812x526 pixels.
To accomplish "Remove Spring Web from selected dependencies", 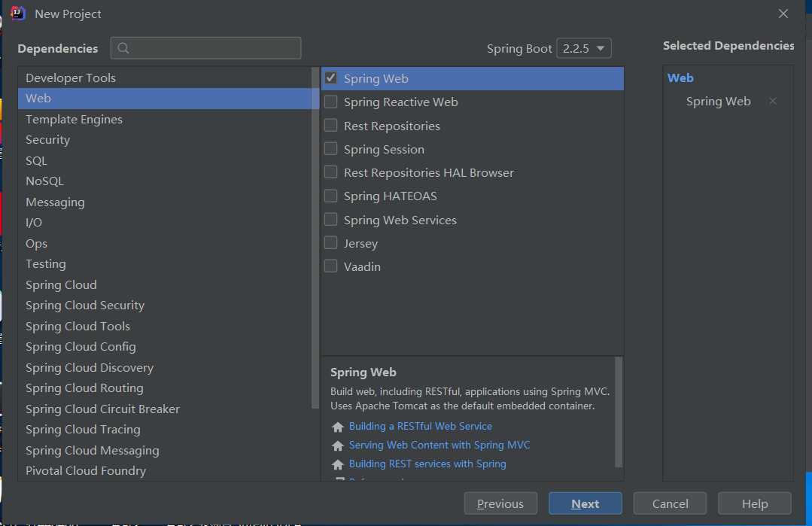I will (773, 101).
